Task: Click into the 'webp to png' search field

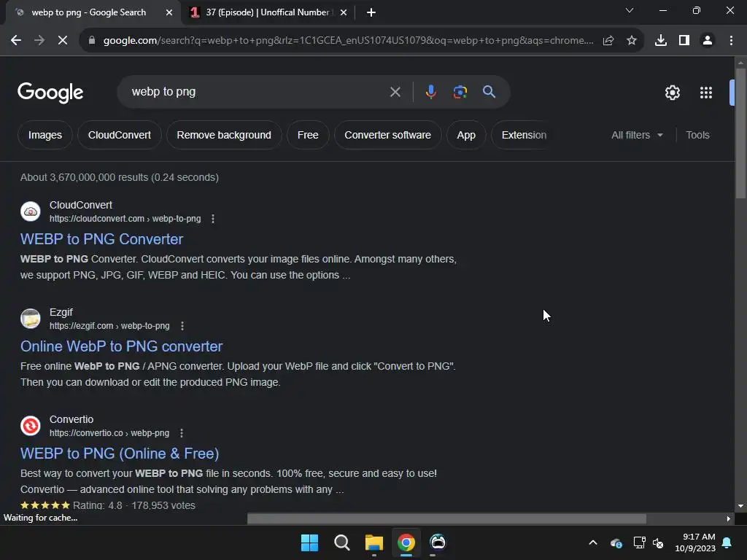Action: [x=258, y=92]
